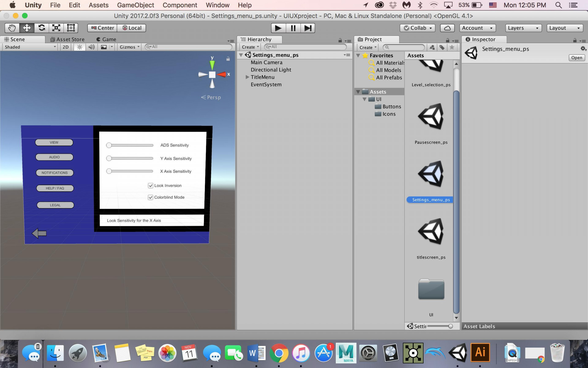Click the Hierarchy search field
Image resolution: width=588 pixels, height=368 pixels.
(x=305, y=47)
